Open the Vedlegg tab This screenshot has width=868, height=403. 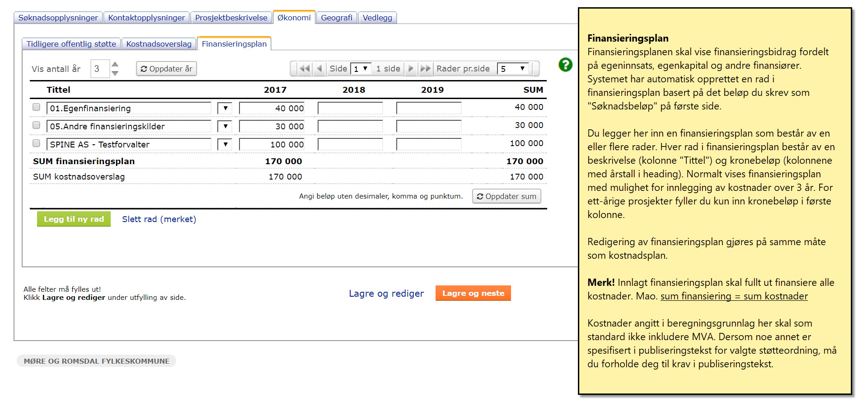tap(377, 18)
